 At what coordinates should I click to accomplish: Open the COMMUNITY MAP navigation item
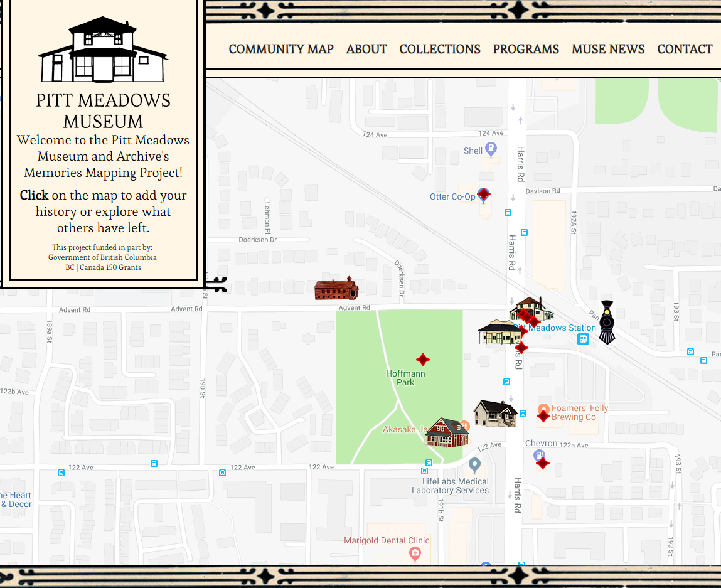tap(280, 49)
